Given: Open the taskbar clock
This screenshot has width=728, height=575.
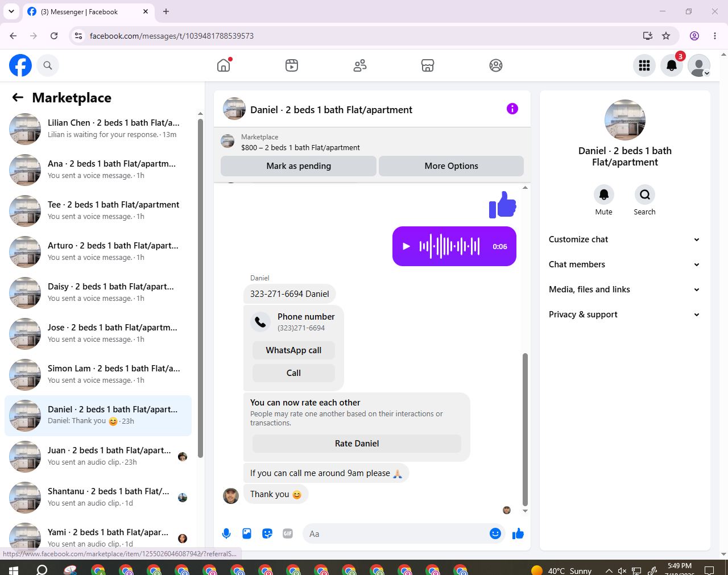Looking at the screenshot, I should click(x=680, y=569).
